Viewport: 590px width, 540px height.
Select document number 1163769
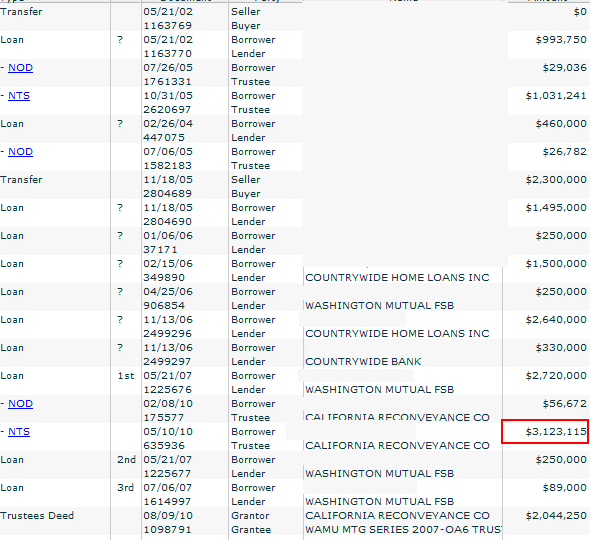[167, 26]
